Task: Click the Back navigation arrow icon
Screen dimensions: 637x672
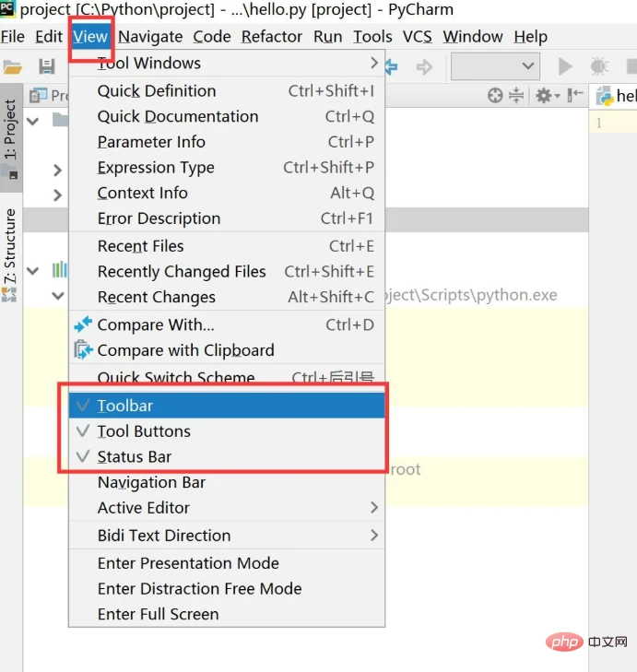Action: [x=392, y=67]
